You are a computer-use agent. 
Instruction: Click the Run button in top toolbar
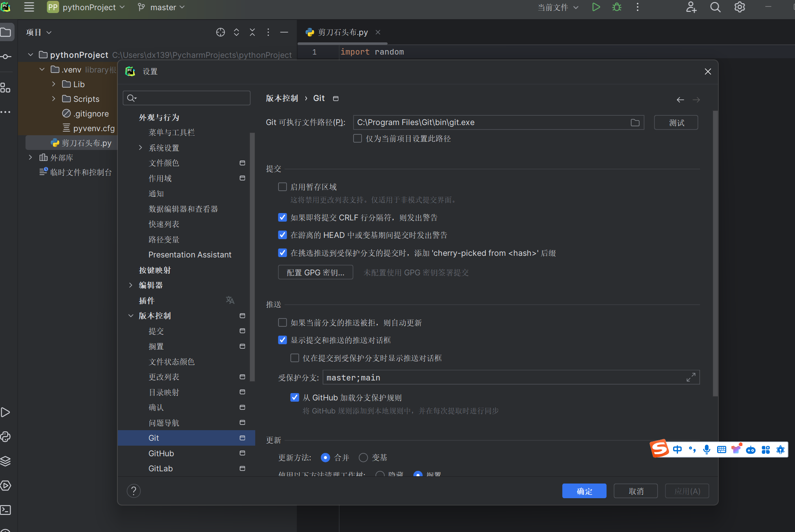(x=596, y=7)
